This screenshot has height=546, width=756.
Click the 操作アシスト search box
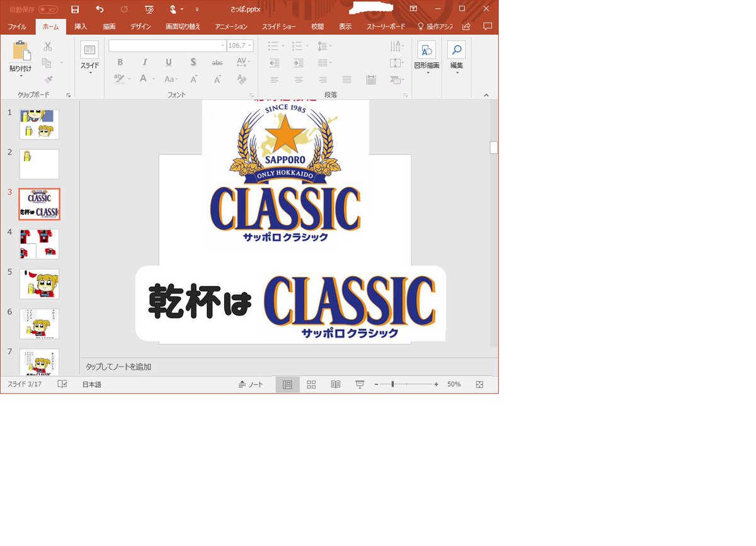pyautogui.click(x=435, y=26)
